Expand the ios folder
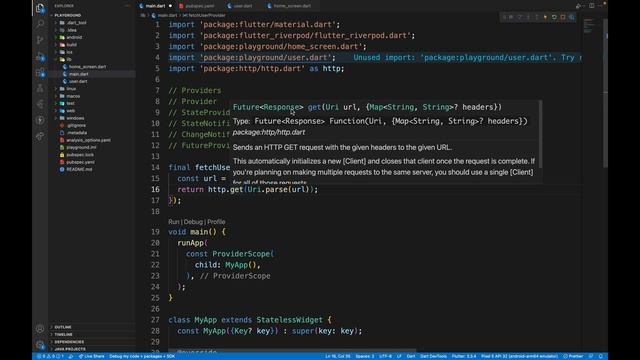The width and height of the screenshot is (640, 360). tap(69, 52)
